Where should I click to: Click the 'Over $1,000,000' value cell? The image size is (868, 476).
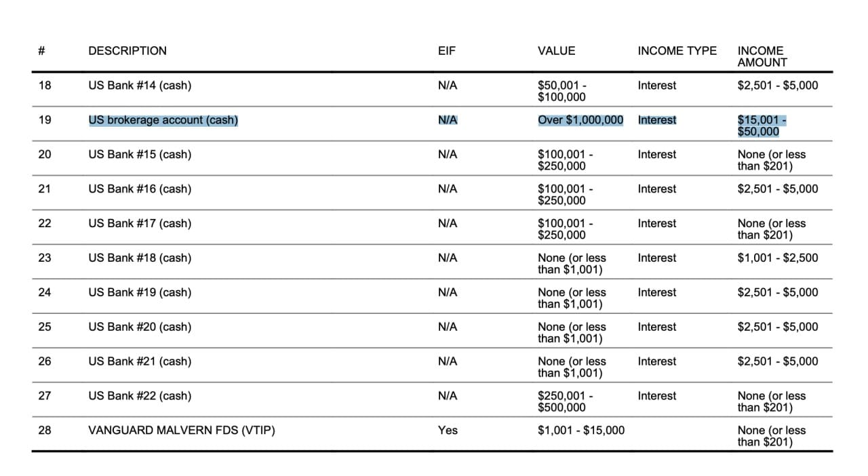[580, 120]
